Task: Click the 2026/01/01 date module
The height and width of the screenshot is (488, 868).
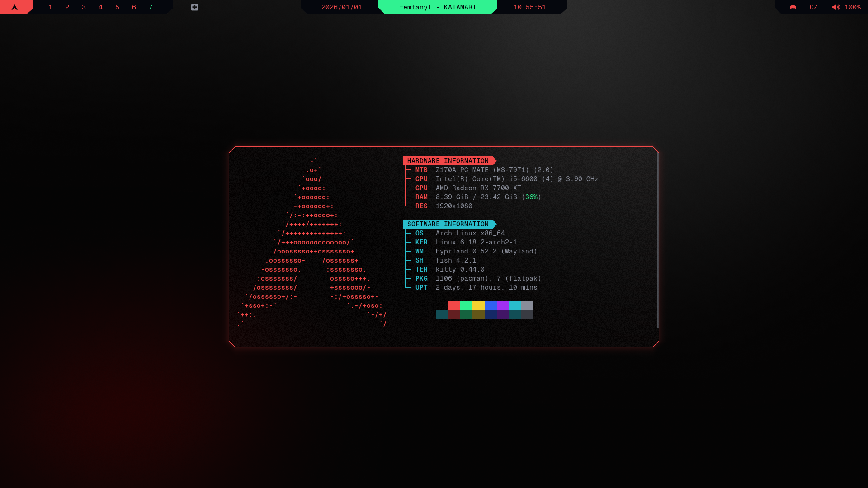Action: coord(341,7)
